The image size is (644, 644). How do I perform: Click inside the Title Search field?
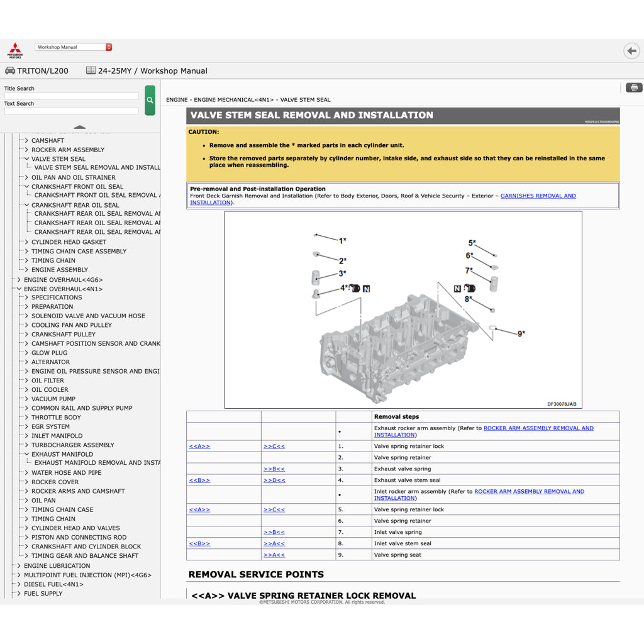pos(70,96)
